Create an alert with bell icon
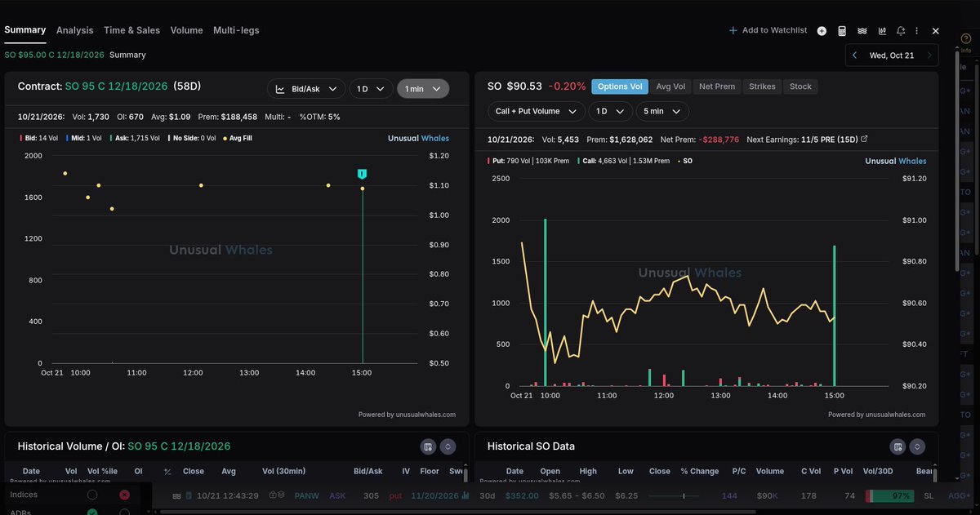Screen dimensions: 980x515 tap(901, 31)
